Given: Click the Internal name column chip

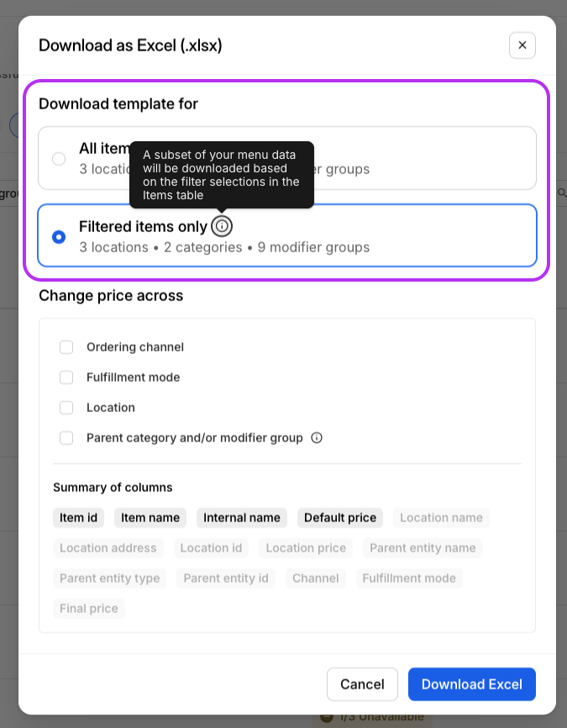Looking at the screenshot, I should pos(242,518).
